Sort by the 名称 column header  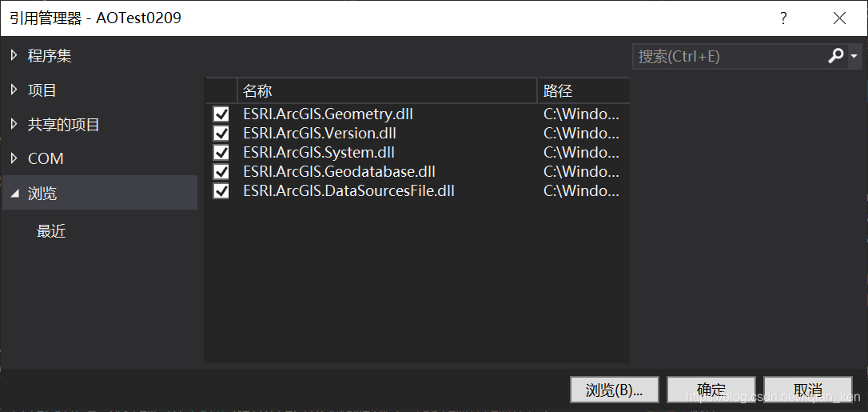388,90
